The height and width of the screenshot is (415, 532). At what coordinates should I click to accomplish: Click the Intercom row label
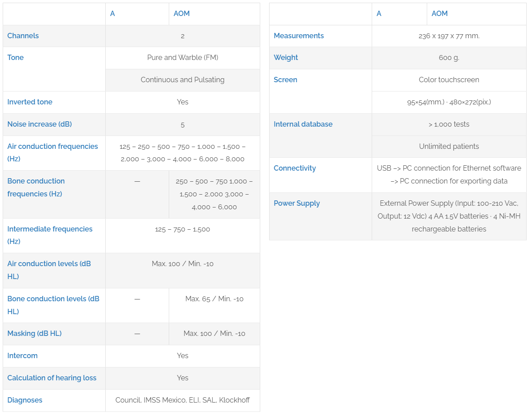pos(22,355)
